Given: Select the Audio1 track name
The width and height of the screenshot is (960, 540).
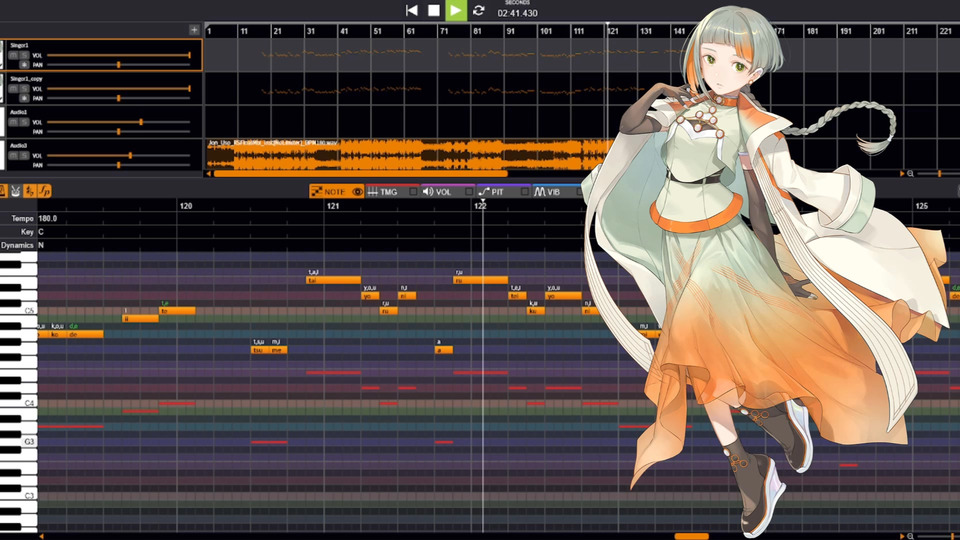Looking at the screenshot, I should [x=18, y=112].
